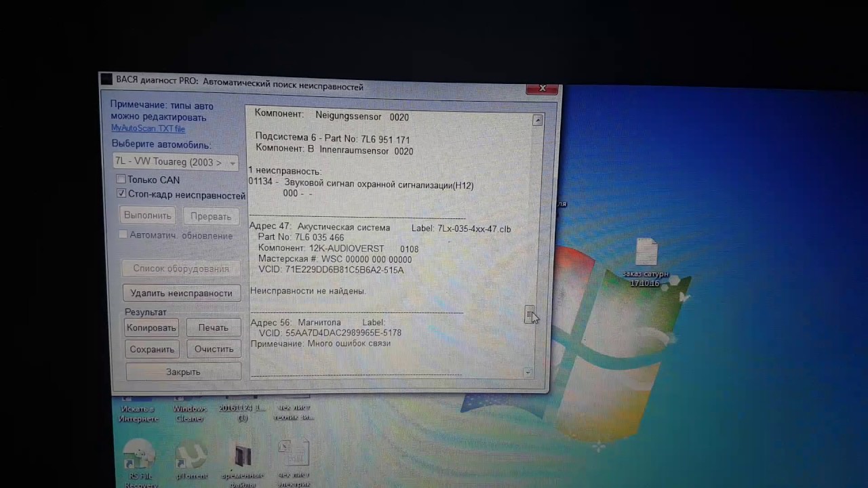Click the 'Сохранить' results button
This screenshot has width=868, height=488.
[x=152, y=349]
